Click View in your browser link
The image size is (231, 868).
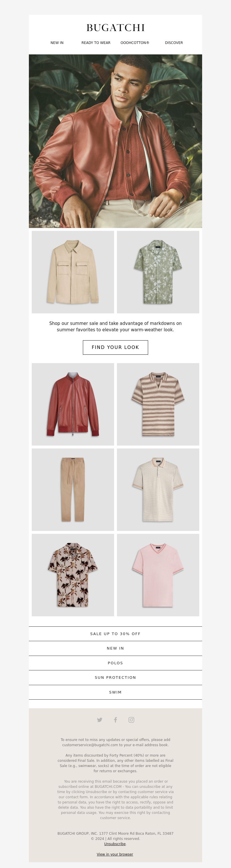(x=115, y=854)
